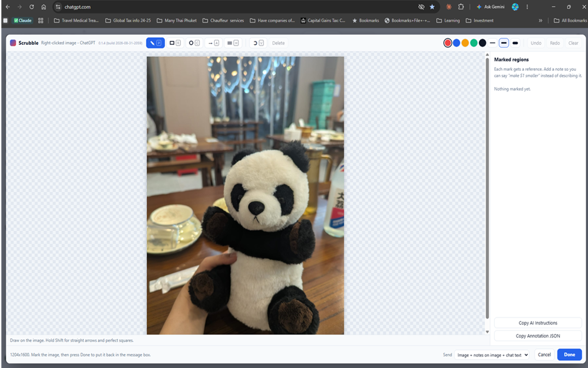Open the Chrome three-dot menu
The image size is (588, 368).
(527, 7)
